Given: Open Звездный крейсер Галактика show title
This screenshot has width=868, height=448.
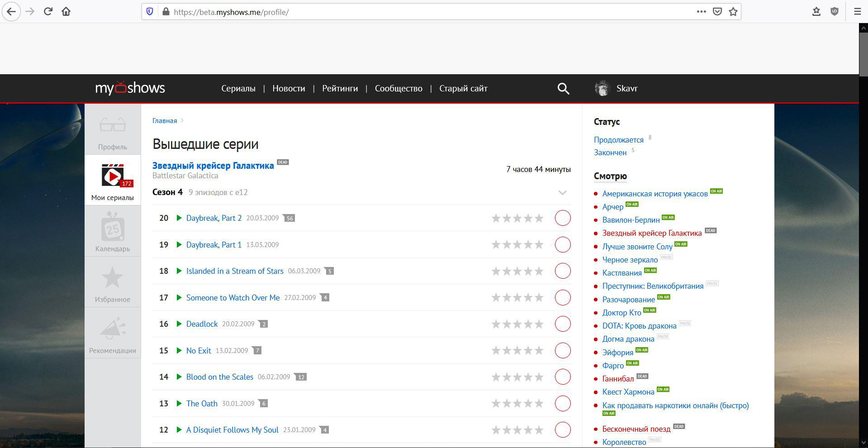Looking at the screenshot, I should [x=213, y=166].
